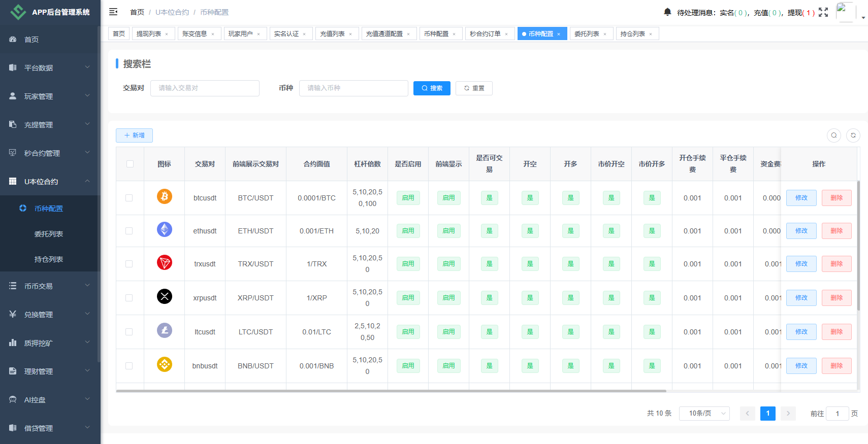The width and height of the screenshot is (868, 444).
Task: Focus the 交易对 search input field
Action: [205, 88]
